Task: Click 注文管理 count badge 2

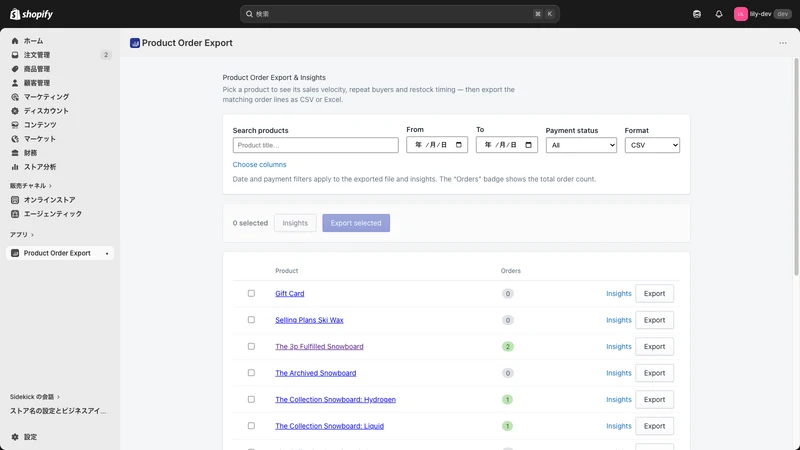Action: coord(106,55)
